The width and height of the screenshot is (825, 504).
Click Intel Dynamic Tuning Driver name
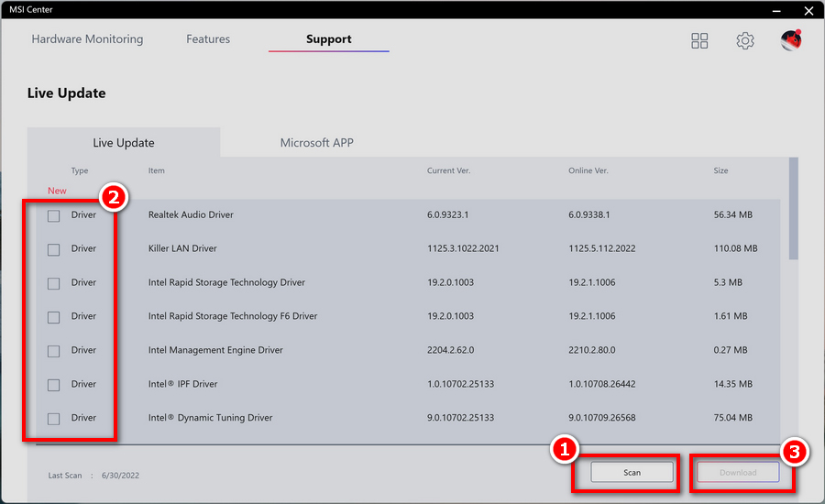point(211,418)
